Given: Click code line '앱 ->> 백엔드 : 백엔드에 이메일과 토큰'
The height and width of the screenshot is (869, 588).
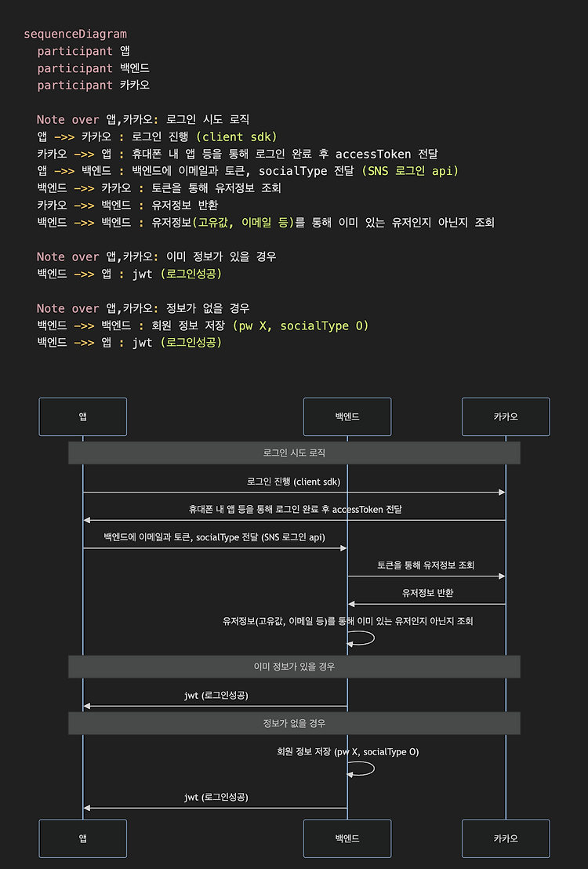Looking at the screenshot, I should click(248, 171).
